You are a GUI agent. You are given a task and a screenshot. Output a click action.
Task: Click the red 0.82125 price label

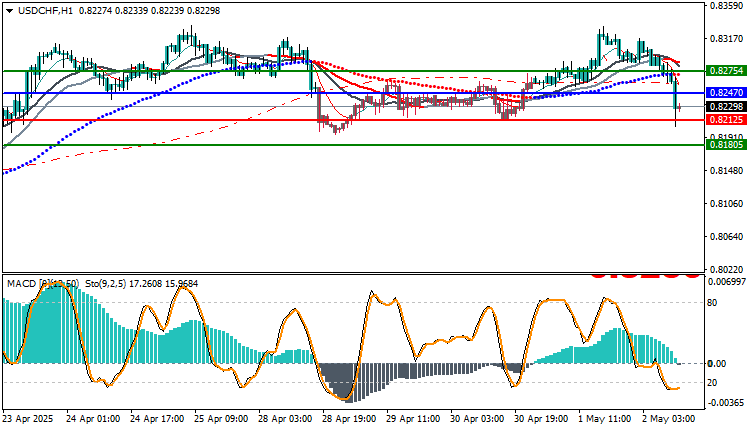726,120
